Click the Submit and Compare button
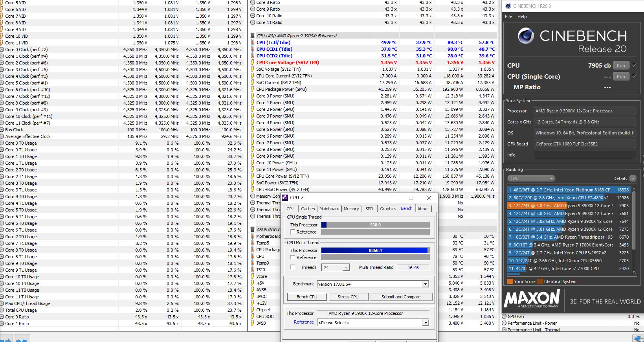This screenshot has height=342, width=644. click(x=401, y=297)
